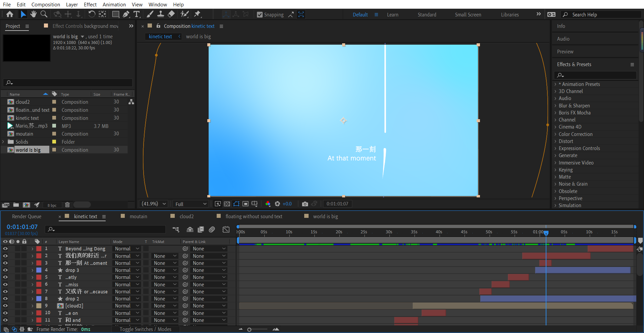Click Effects & Presets search field
This screenshot has width=644, height=333.
click(x=595, y=75)
